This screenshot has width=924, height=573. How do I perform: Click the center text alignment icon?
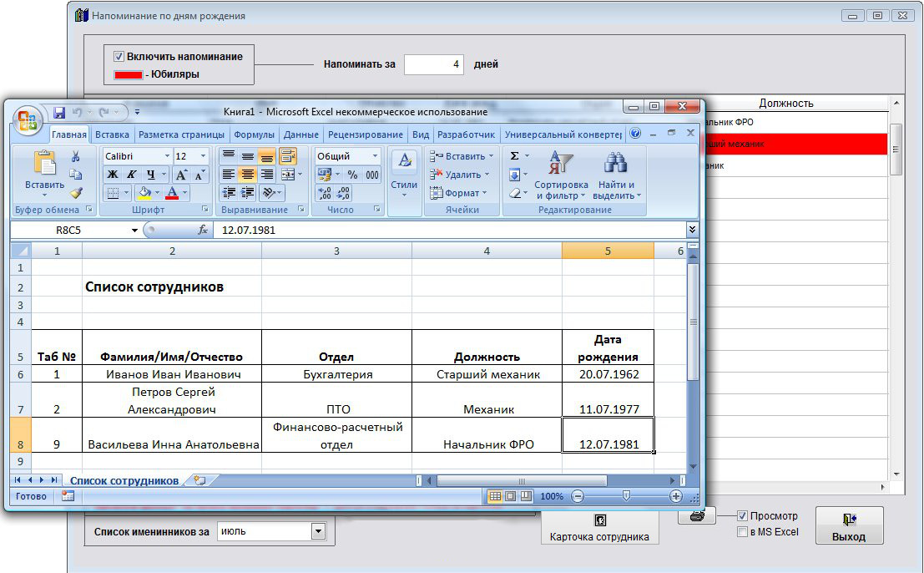[247, 175]
